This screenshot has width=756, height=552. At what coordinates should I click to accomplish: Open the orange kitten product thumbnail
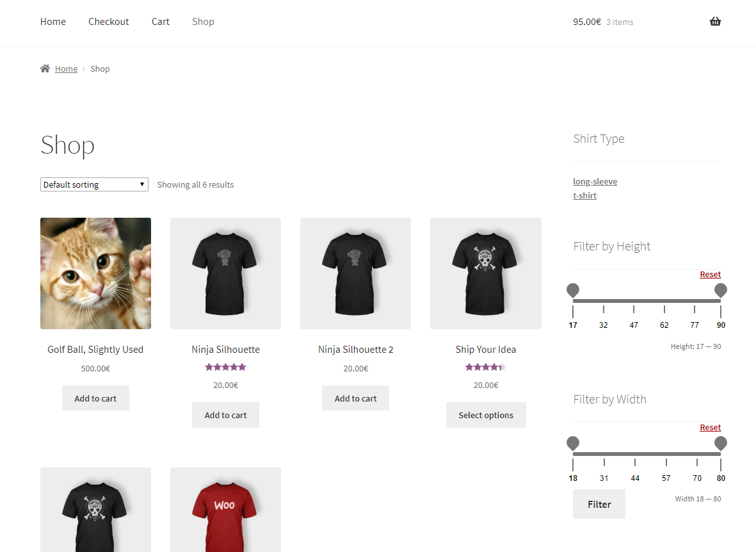(95, 273)
